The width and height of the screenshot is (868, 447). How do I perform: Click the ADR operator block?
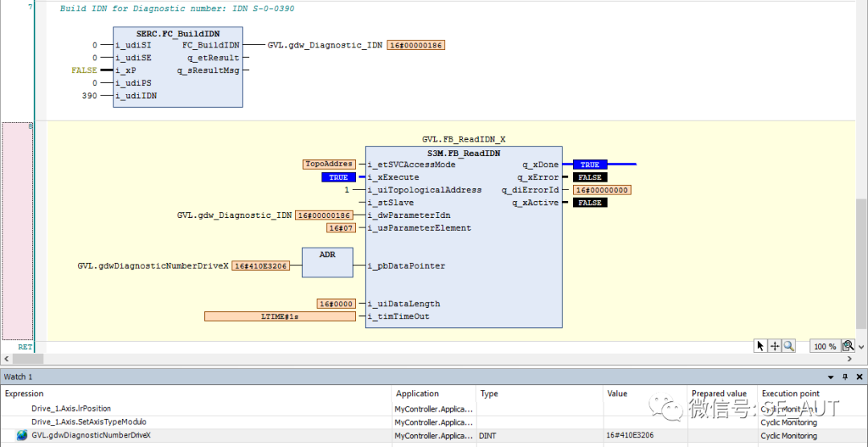point(327,262)
